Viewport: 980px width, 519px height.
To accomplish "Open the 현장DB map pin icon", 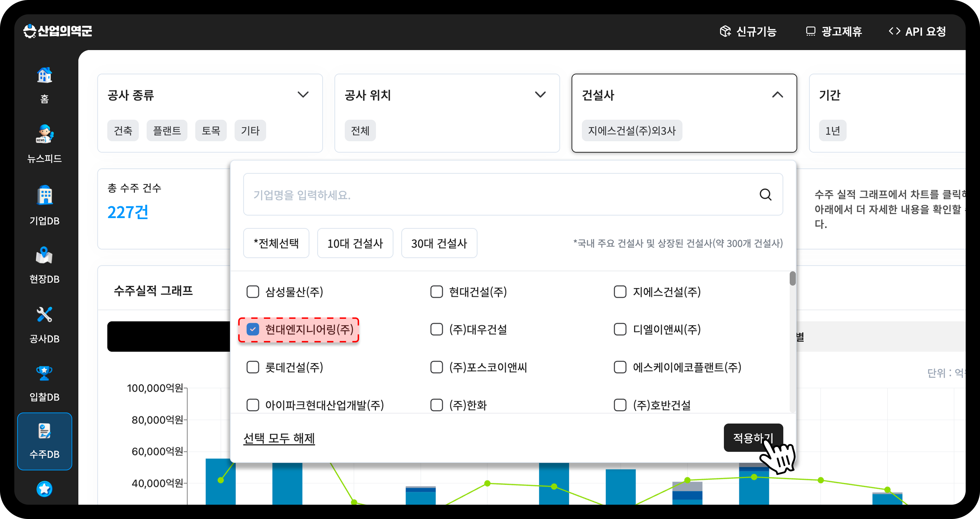I will pos(44,255).
